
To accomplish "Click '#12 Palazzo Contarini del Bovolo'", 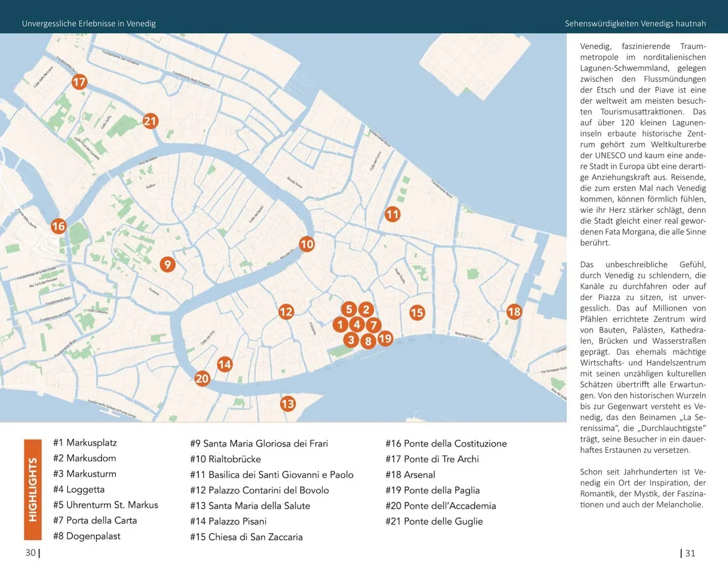I will click(x=260, y=490).
